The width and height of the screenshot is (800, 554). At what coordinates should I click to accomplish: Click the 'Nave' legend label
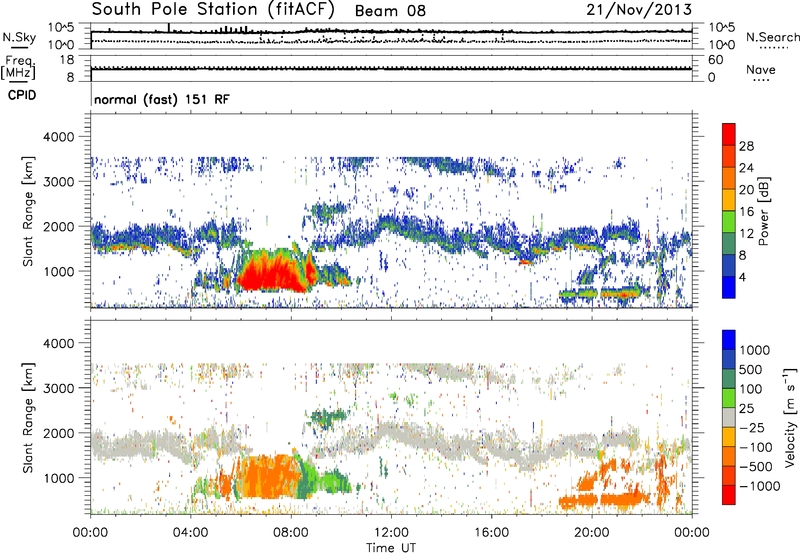[x=761, y=70]
